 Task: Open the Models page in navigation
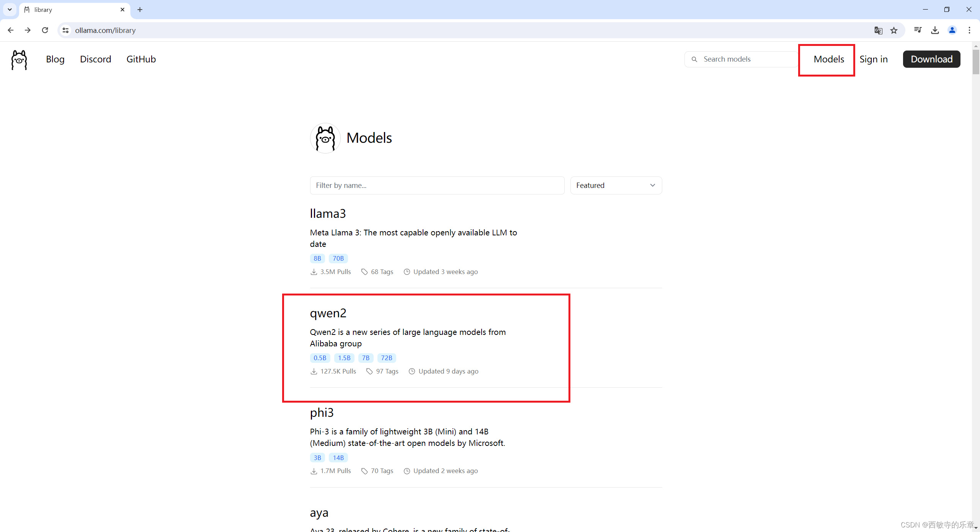[829, 59]
